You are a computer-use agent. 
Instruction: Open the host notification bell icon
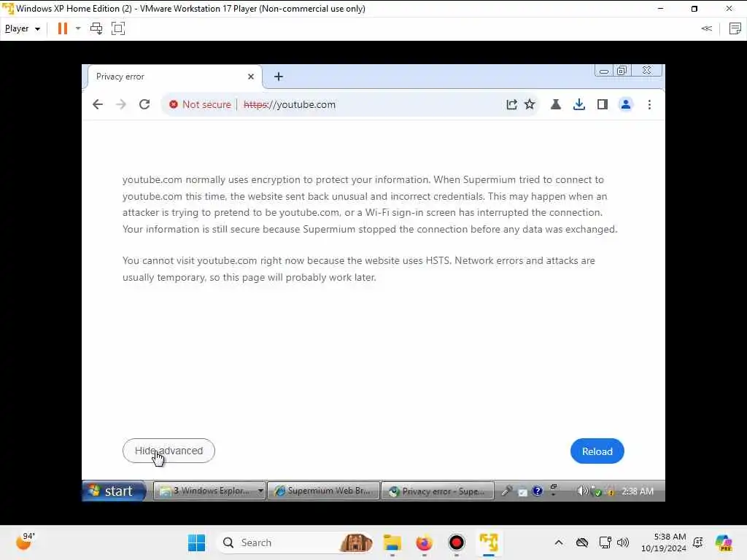pyautogui.click(x=698, y=542)
